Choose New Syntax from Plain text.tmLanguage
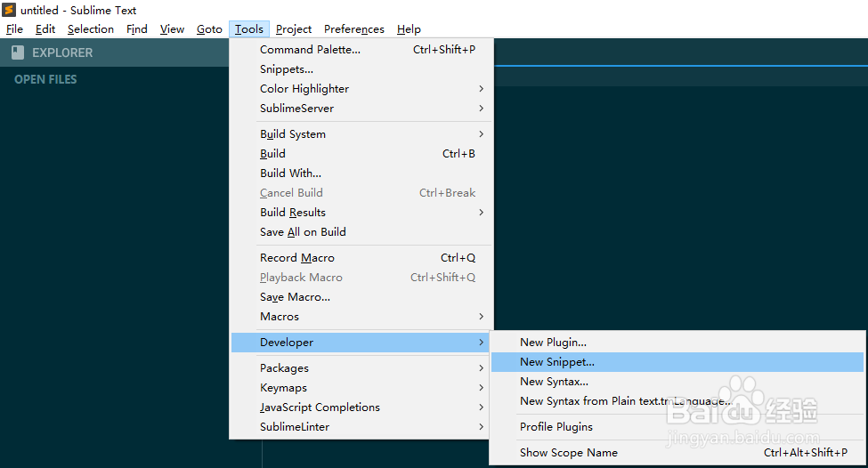Viewport: 868px width, 468px height. click(677, 401)
